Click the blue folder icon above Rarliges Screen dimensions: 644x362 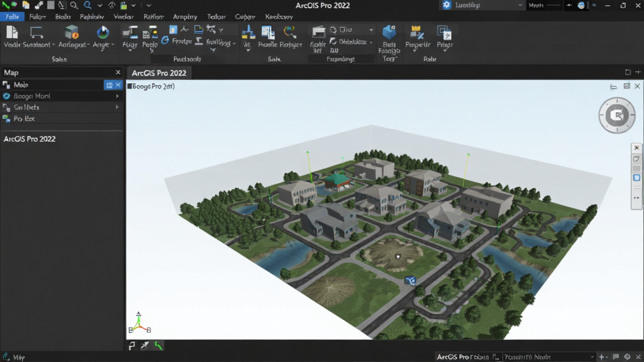198,29
